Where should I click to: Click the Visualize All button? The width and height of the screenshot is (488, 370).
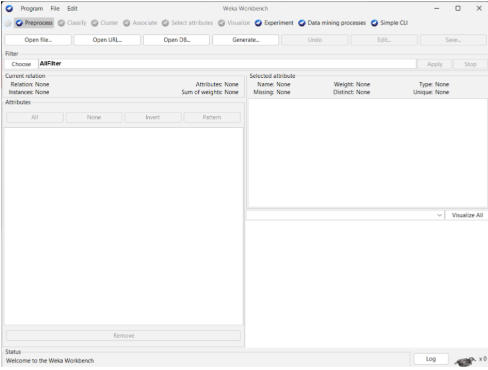467,215
